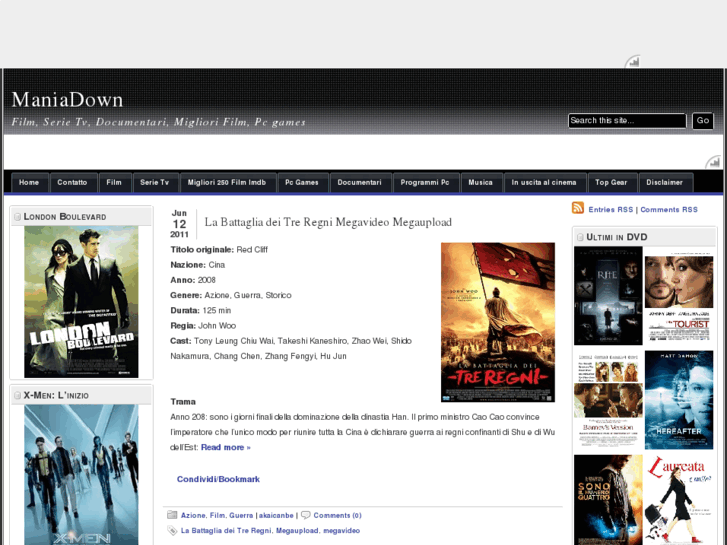
Task: Open the Entries RSS link
Action: point(611,210)
